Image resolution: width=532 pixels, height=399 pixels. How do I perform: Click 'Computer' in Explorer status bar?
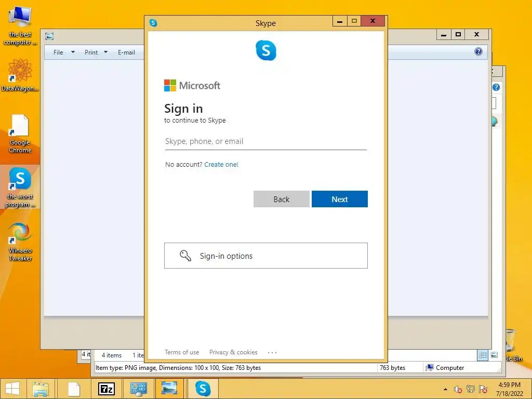coord(449,368)
